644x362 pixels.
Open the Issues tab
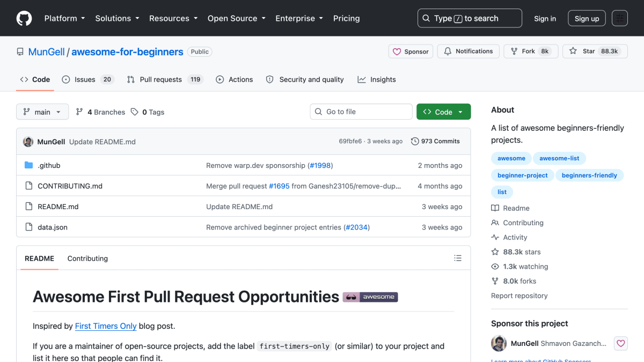pyautogui.click(x=87, y=79)
